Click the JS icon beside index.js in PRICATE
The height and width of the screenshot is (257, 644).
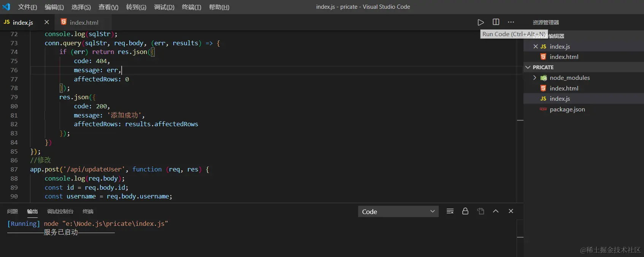[x=543, y=98]
